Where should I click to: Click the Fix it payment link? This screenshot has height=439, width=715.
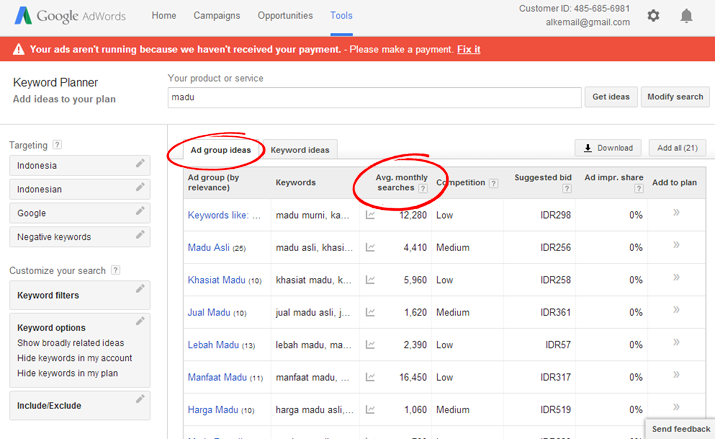[x=469, y=49]
